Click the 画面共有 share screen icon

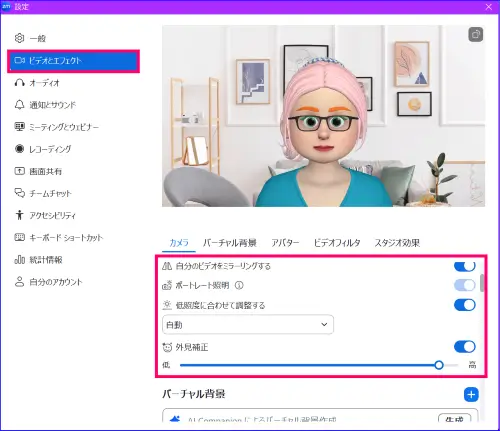point(20,171)
